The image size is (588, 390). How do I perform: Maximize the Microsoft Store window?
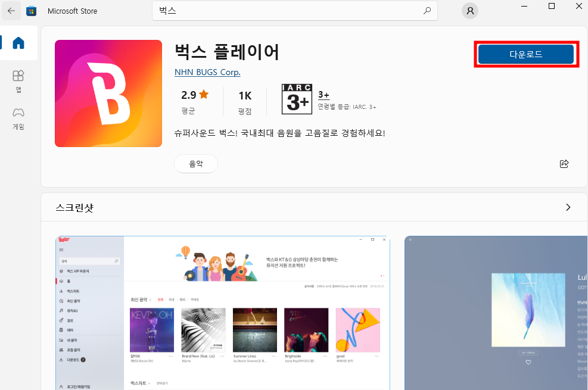[x=552, y=6]
